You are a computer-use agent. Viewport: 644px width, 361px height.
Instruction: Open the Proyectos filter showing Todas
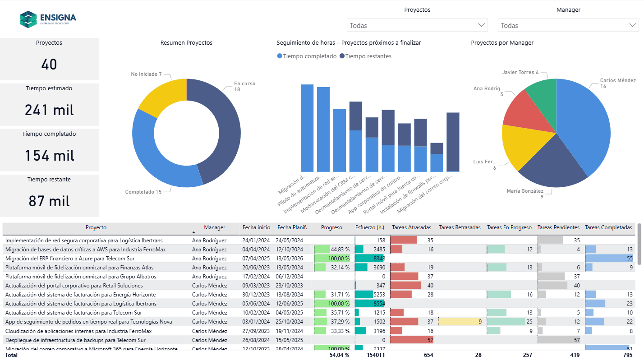417,25
